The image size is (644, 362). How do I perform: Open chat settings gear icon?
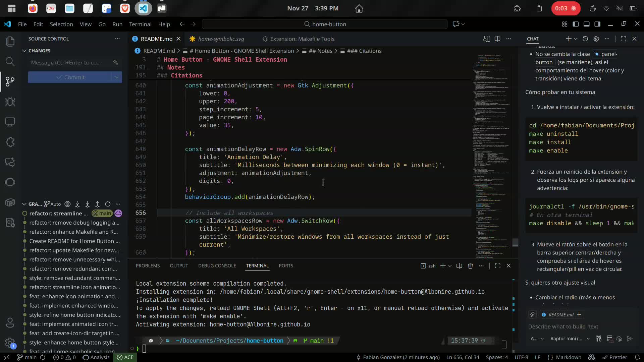point(596,39)
